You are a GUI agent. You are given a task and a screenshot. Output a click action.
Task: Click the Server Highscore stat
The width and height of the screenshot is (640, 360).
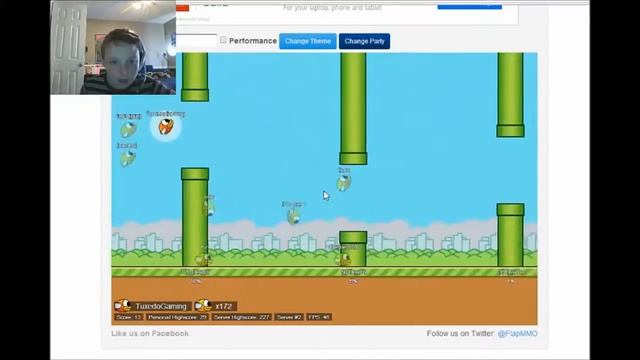(x=242, y=317)
